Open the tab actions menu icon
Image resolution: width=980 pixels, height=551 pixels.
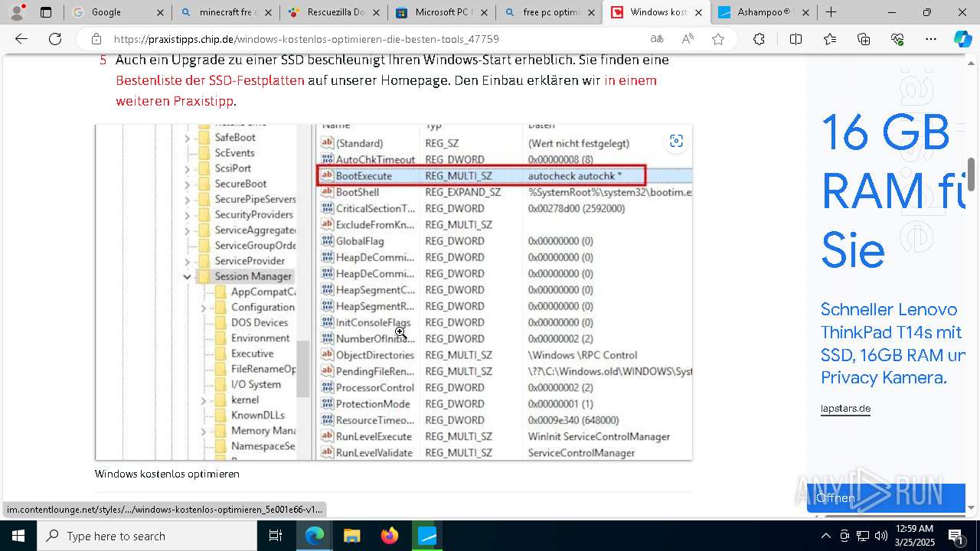(x=46, y=12)
